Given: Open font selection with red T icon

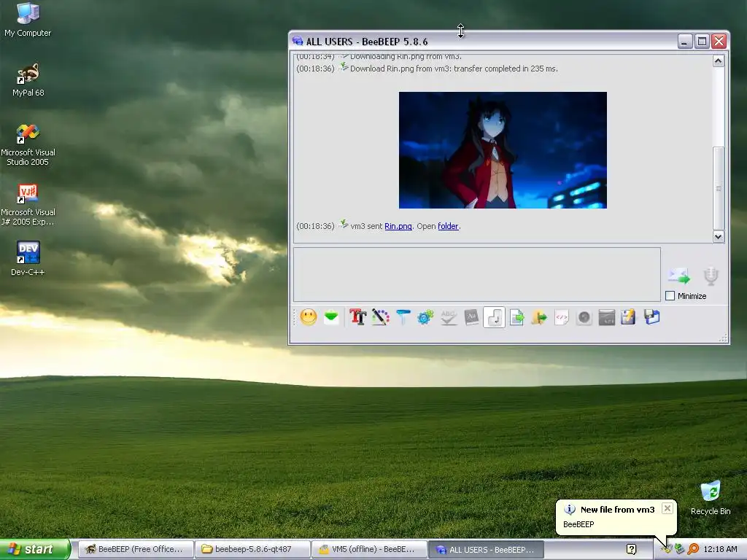Looking at the screenshot, I should coord(357,317).
